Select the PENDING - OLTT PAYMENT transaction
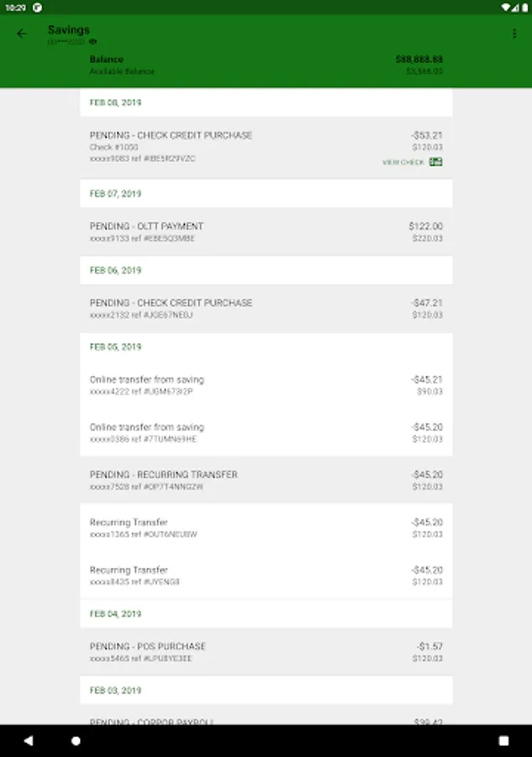 coord(266,232)
